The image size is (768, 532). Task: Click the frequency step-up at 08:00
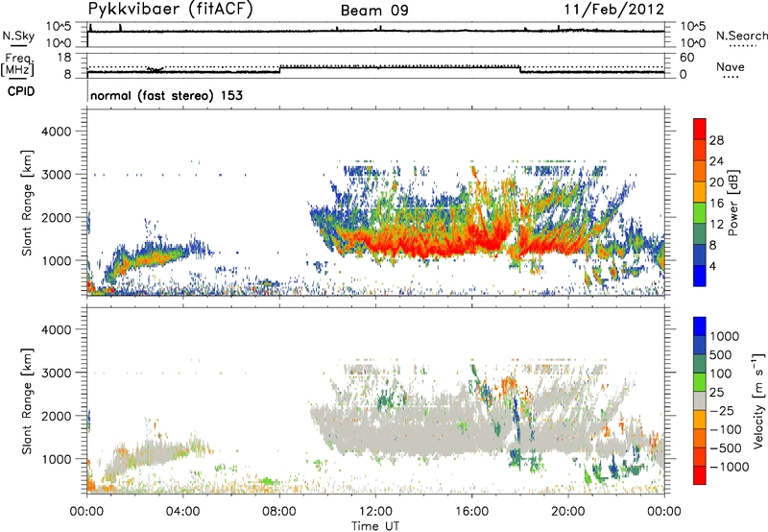[279, 69]
